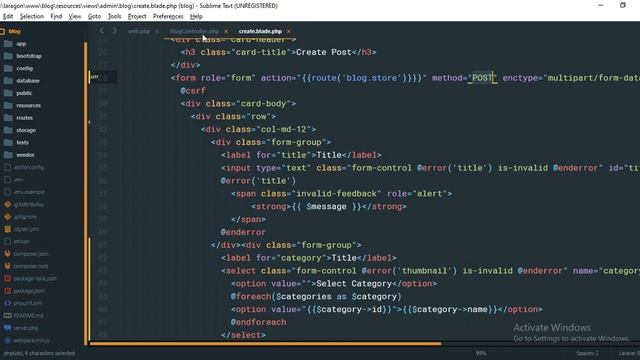This screenshot has width=640, height=360.
Task: Click the package-lock.json npm icon
Action: click(x=7, y=278)
